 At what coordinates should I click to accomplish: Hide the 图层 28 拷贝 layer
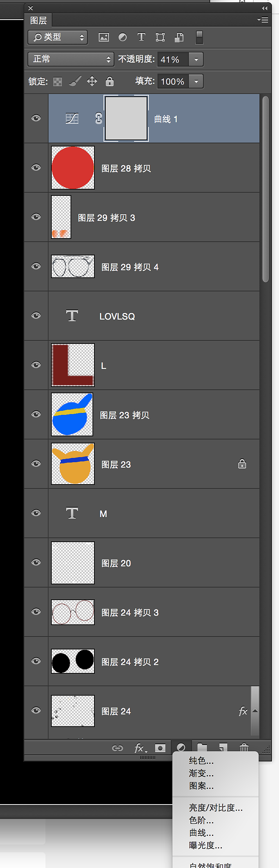coord(36,168)
